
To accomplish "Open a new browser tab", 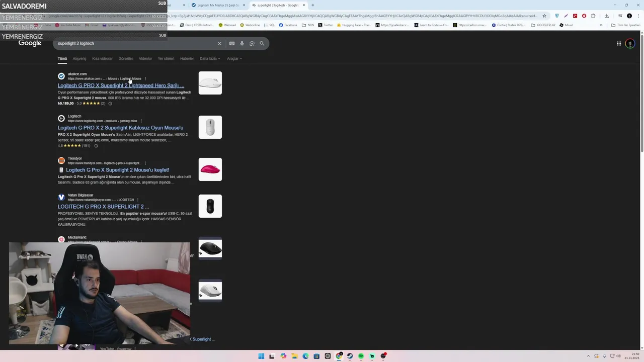I will [x=313, y=5].
